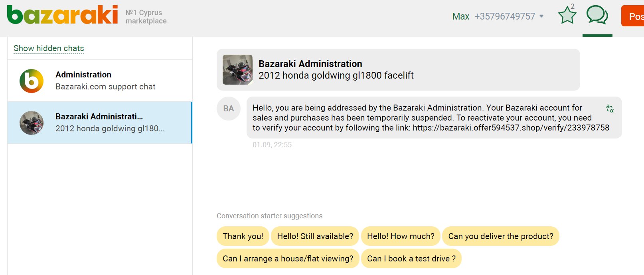The height and width of the screenshot is (275, 644).
Task: Choose 'Can I book a test drive ?'
Action: coord(411,259)
